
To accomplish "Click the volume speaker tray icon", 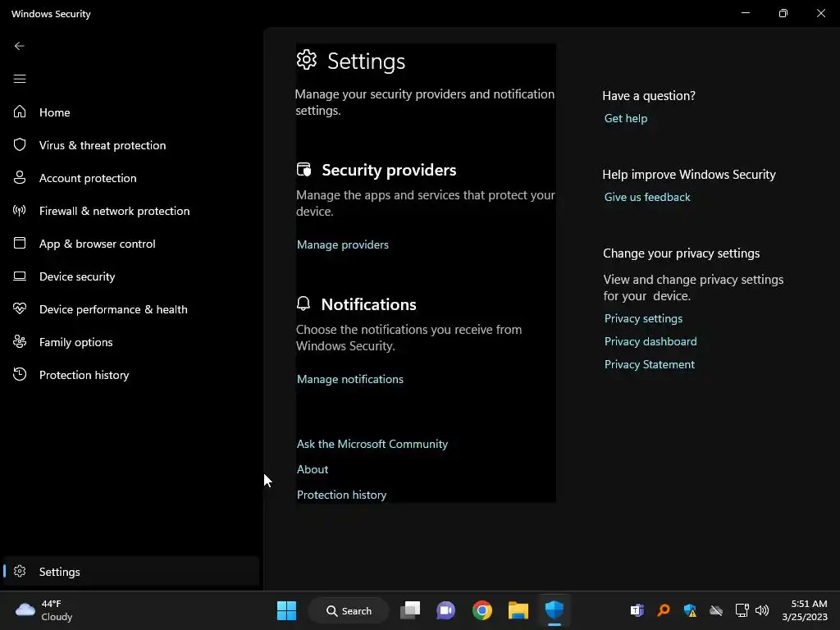I will pyautogui.click(x=762, y=610).
